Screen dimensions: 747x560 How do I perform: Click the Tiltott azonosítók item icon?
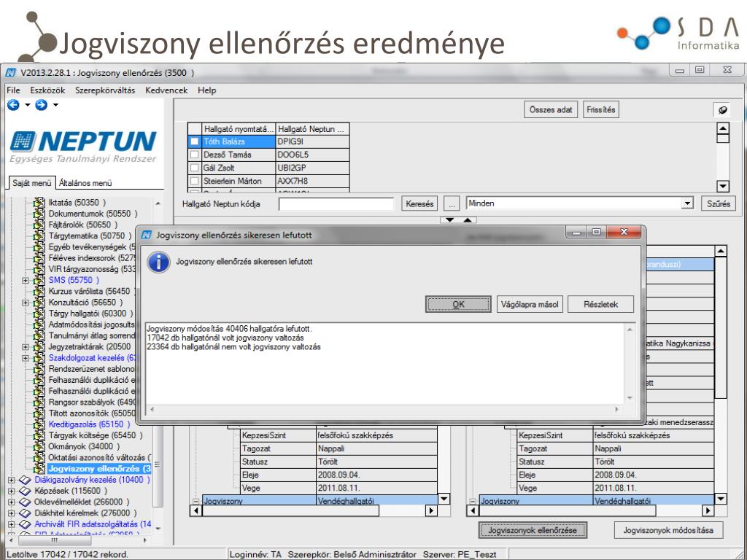point(39,413)
